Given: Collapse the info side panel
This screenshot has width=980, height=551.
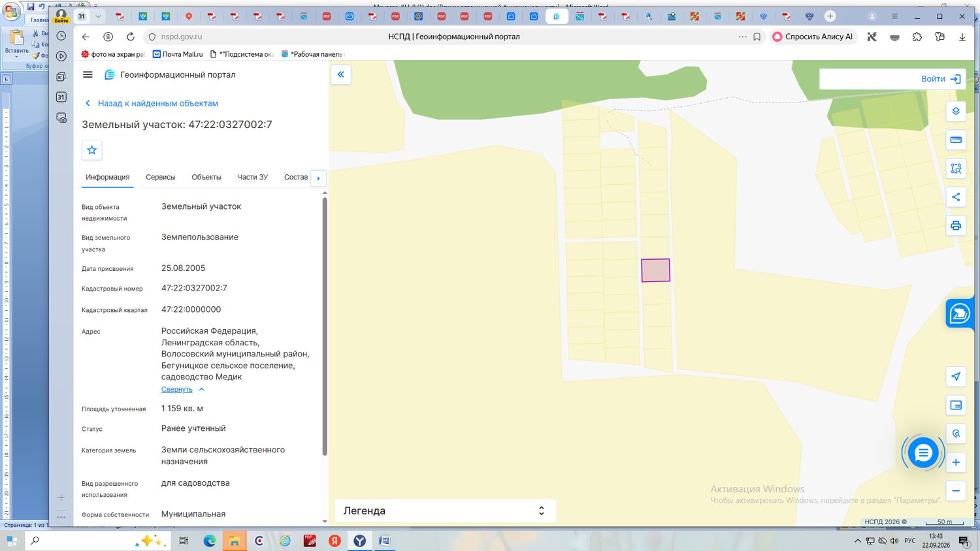Looking at the screenshot, I should (340, 74).
